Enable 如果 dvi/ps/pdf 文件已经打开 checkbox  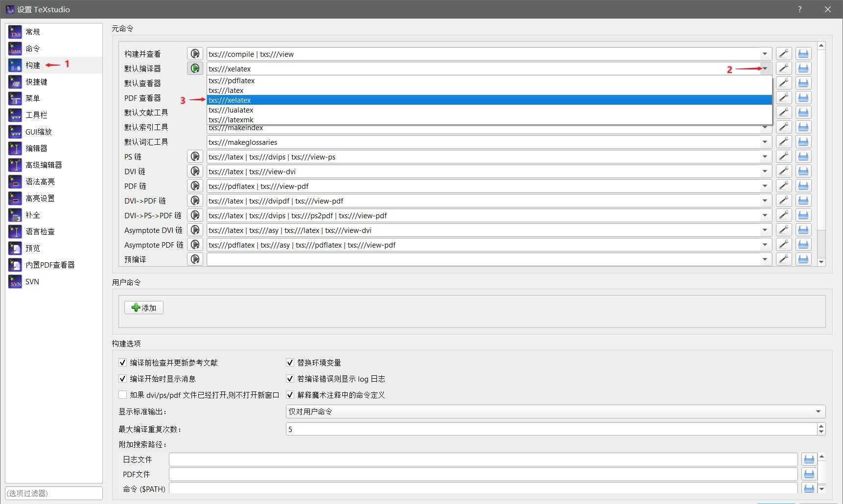123,395
